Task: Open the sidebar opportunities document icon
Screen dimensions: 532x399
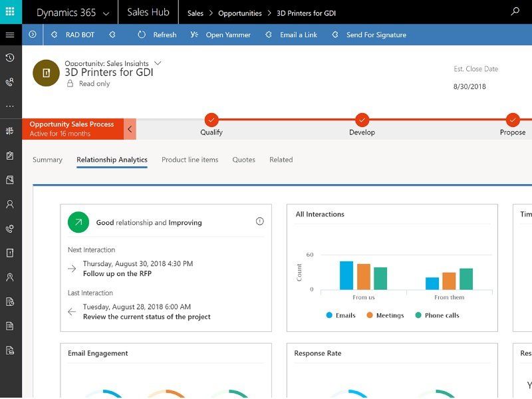Action: pyautogui.click(x=10, y=253)
